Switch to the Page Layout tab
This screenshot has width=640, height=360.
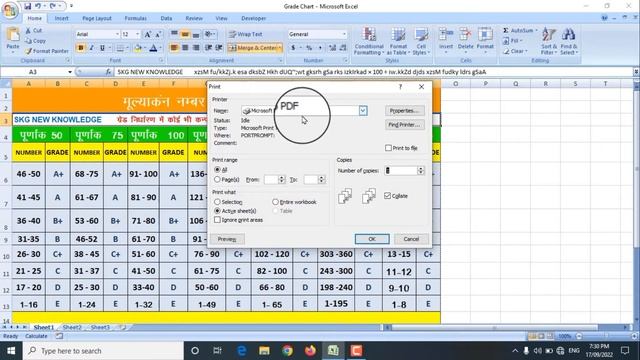click(x=97, y=18)
